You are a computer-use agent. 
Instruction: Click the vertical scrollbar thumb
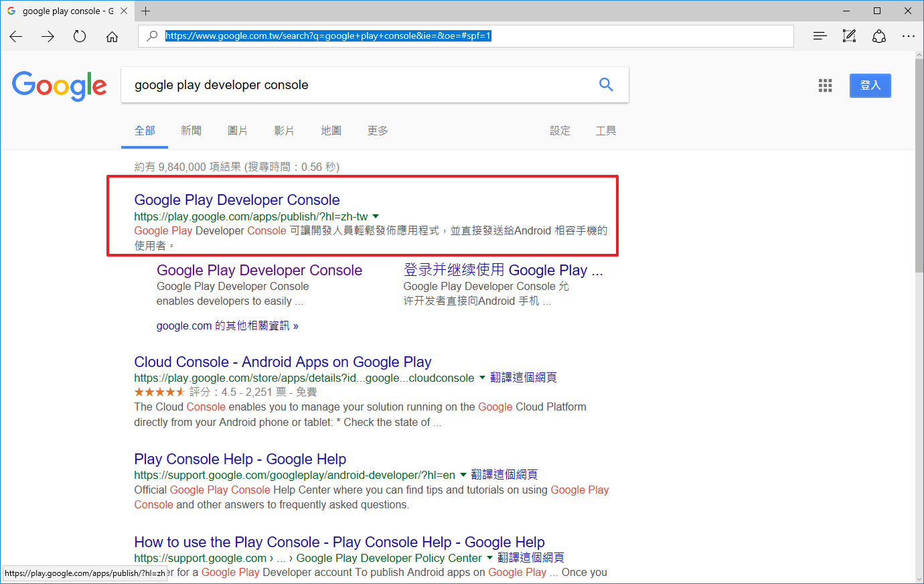pyautogui.click(x=919, y=167)
